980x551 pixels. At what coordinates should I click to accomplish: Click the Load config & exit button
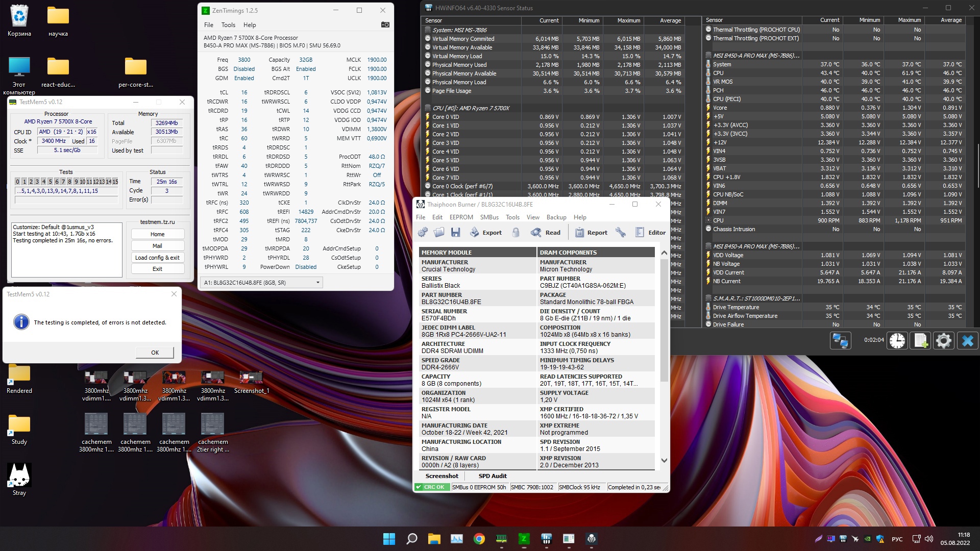tap(157, 258)
